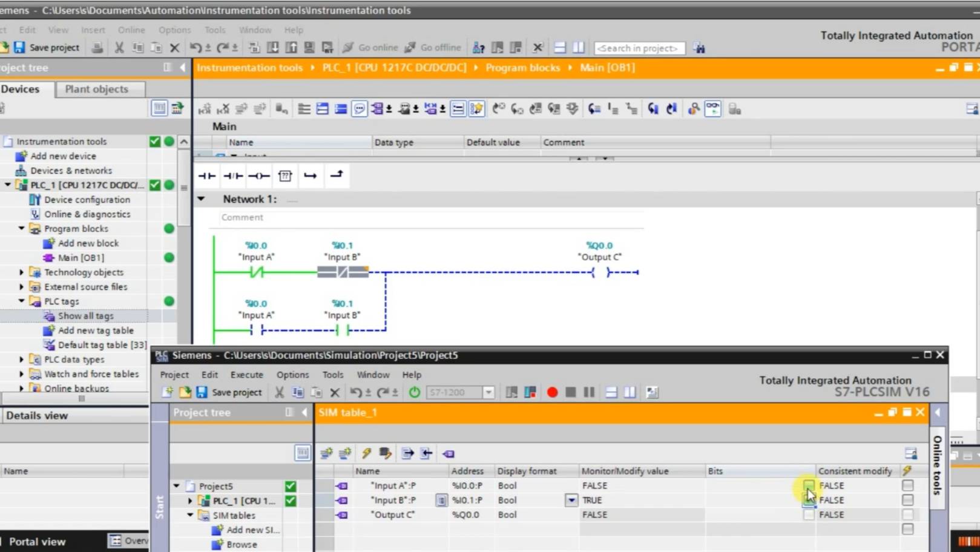Click the normally open contact icon
Screen dimensions: 980x552
click(x=206, y=176)
